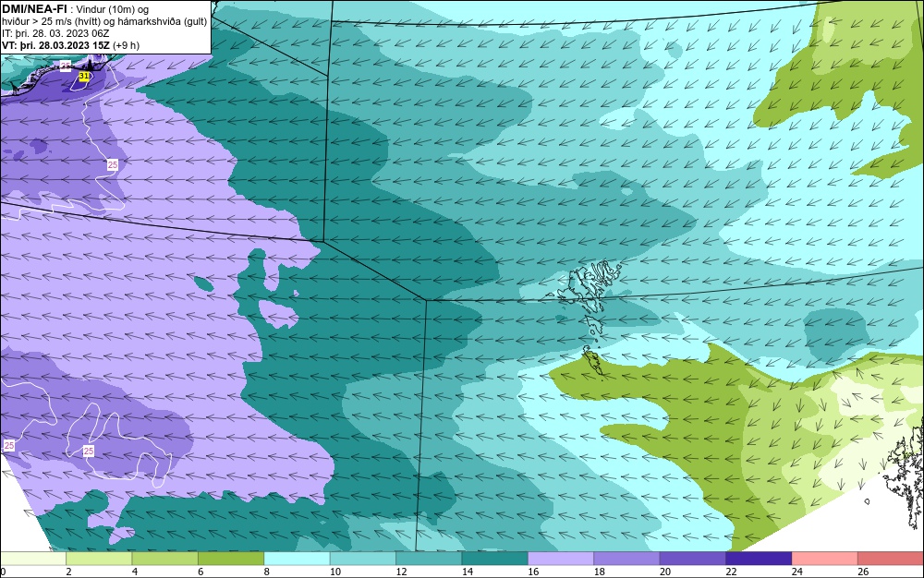
Task: Select the dark teal 14–16 m/s legend swatch
Action: 495,559
